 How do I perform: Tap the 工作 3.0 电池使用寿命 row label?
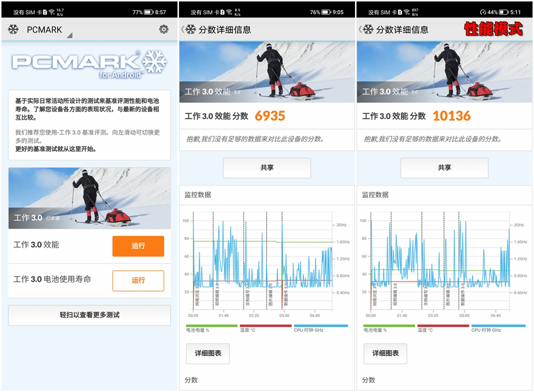tap(52, 279)
